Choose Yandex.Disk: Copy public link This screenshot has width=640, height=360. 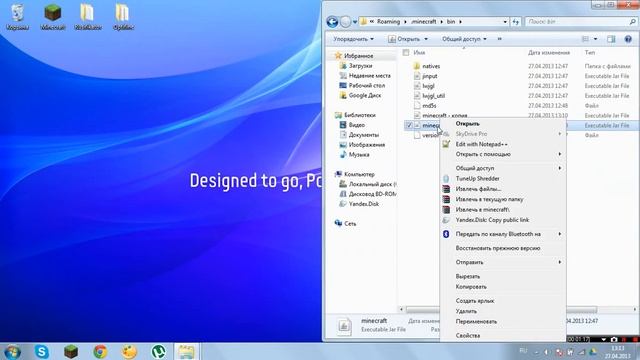503,220
